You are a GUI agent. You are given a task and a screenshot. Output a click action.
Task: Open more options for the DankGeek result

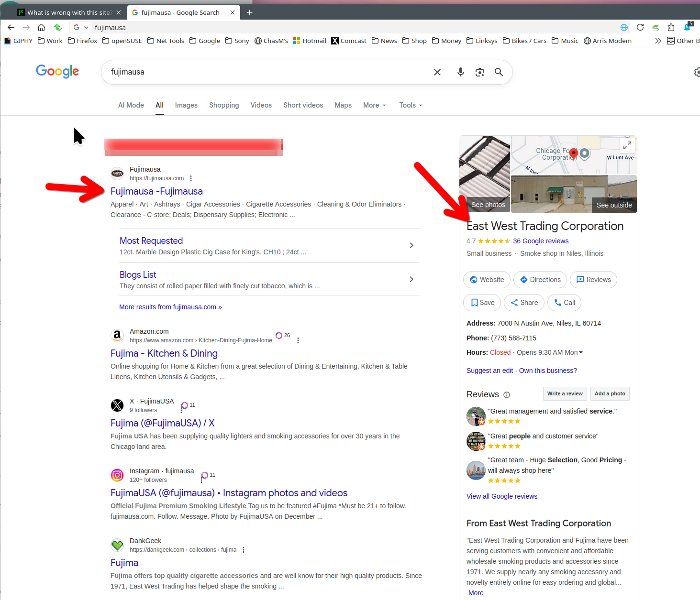coord(244,550)
